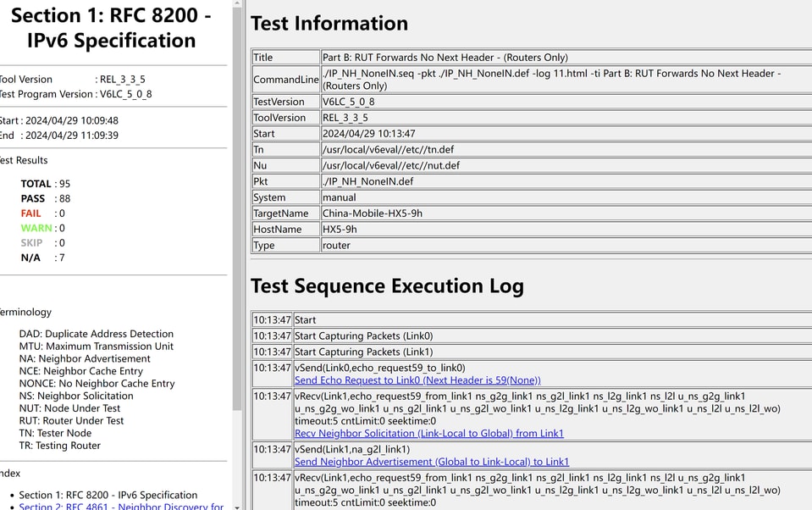Image resolution: width=812 pixels, height=510 pixels.
Task: Select the nut.def path in Nu row
Action: pyautogui.click(x=390, y=165)
